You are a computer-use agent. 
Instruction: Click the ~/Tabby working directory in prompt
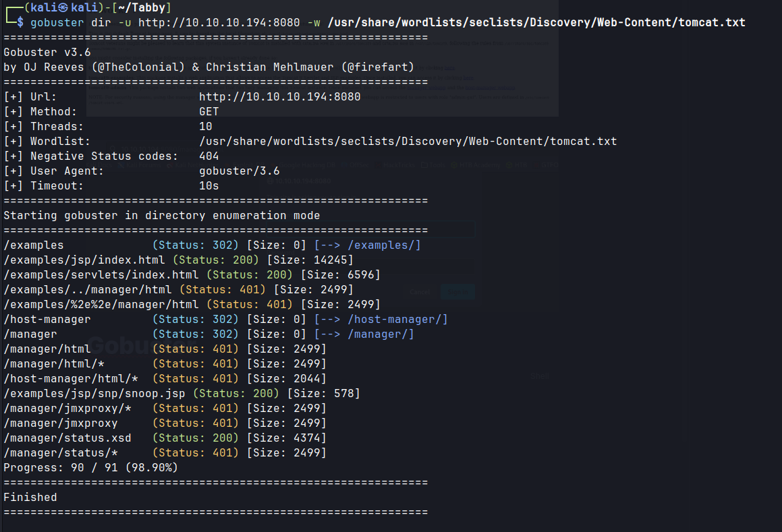tap(142, 7)
